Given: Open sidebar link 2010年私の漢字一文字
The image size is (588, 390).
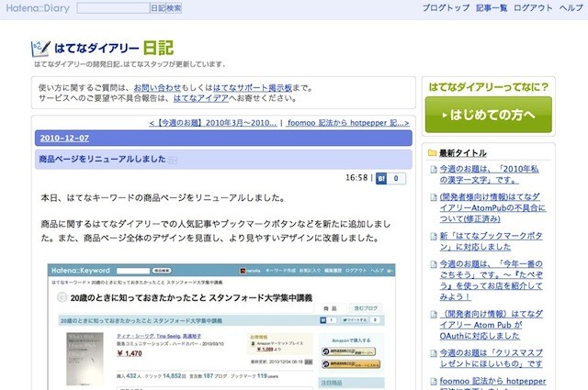Looking at the screenshot, I should click(x=490, y=174).
